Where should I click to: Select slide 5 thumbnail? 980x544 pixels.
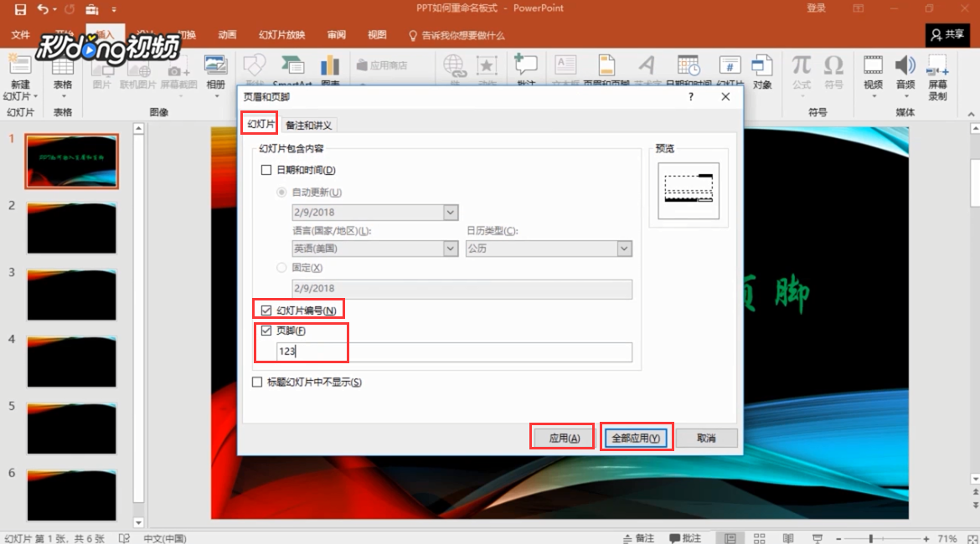coord(71,429)
